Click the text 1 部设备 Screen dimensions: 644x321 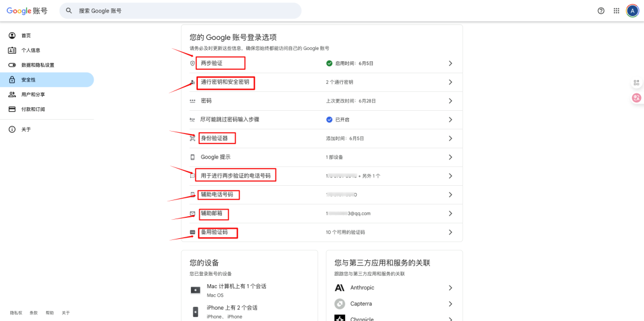(x=335, y=157)
